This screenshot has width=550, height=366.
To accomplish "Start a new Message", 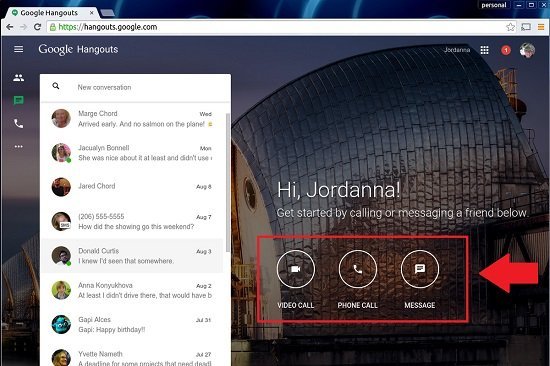I will tap(420, 269).
